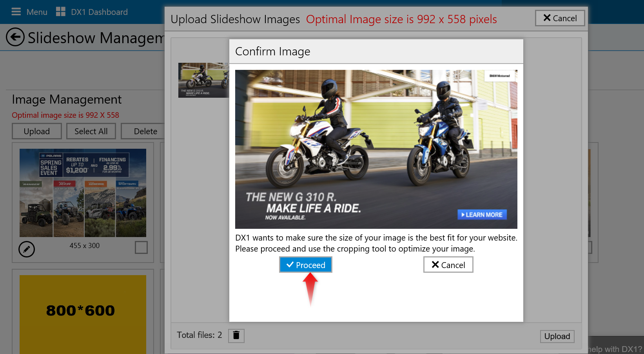The image size is (644, 354).
Task: Click 'Optimal image size is 992 X 558' text
Action: (x=65, y=115)
